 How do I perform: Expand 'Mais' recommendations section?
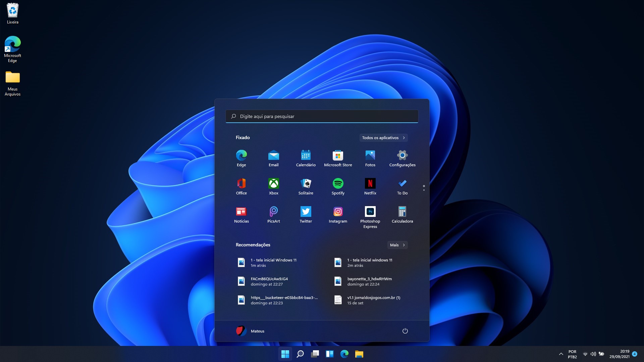[x=397, y=244]
